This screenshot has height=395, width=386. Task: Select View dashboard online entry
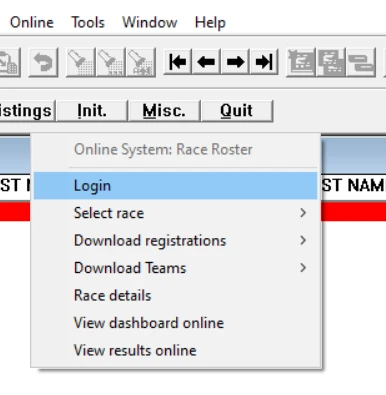(175, 323)
